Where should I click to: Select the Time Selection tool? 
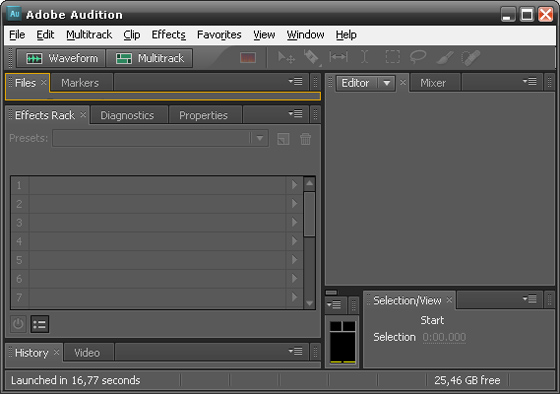tap(364, 57)
